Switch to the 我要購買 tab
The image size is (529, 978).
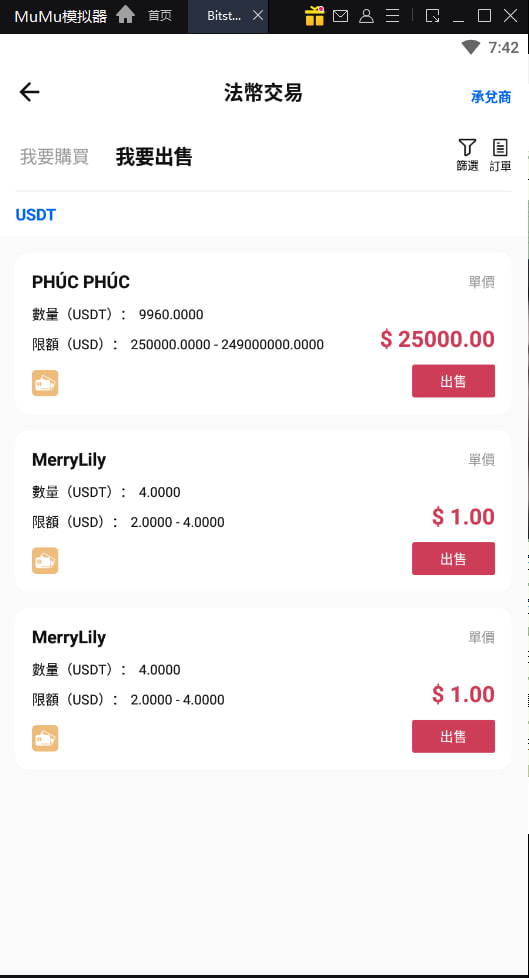(x=54, y=157)
